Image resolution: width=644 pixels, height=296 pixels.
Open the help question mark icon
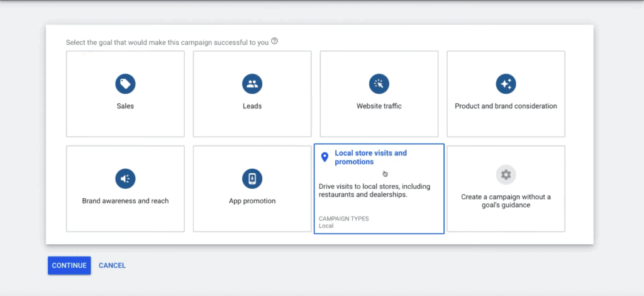click(x=274, y=41)
